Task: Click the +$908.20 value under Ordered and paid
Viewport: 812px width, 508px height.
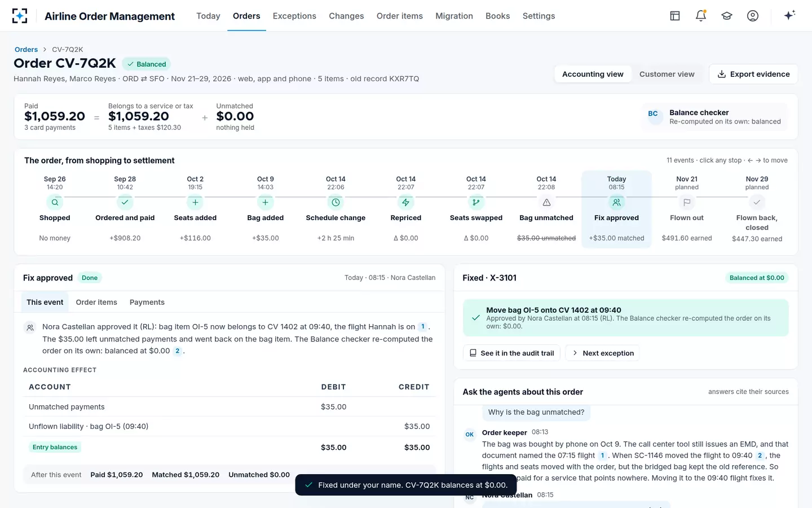Action: (x=125, y=238)
